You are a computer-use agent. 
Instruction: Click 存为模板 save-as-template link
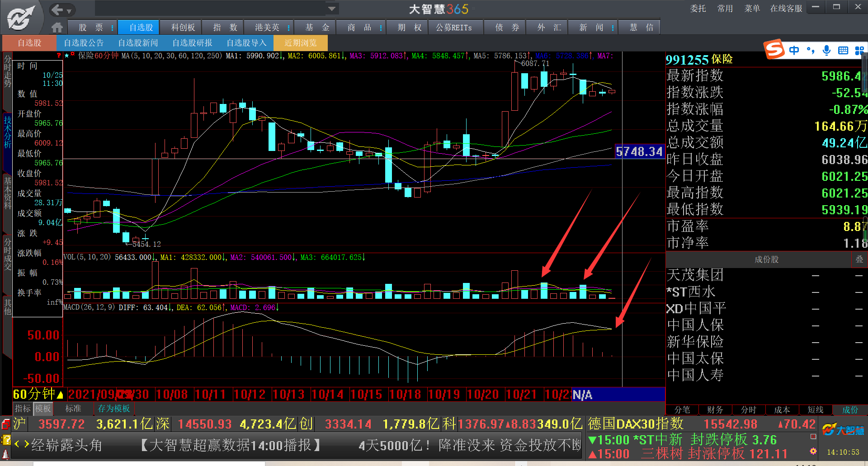[x=113, y=409]
